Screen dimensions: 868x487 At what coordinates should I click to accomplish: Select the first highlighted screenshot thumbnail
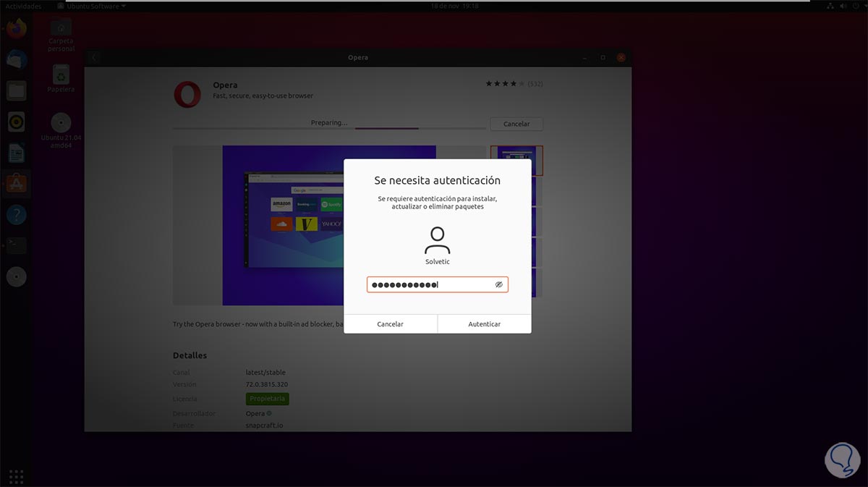pos(516,161)
